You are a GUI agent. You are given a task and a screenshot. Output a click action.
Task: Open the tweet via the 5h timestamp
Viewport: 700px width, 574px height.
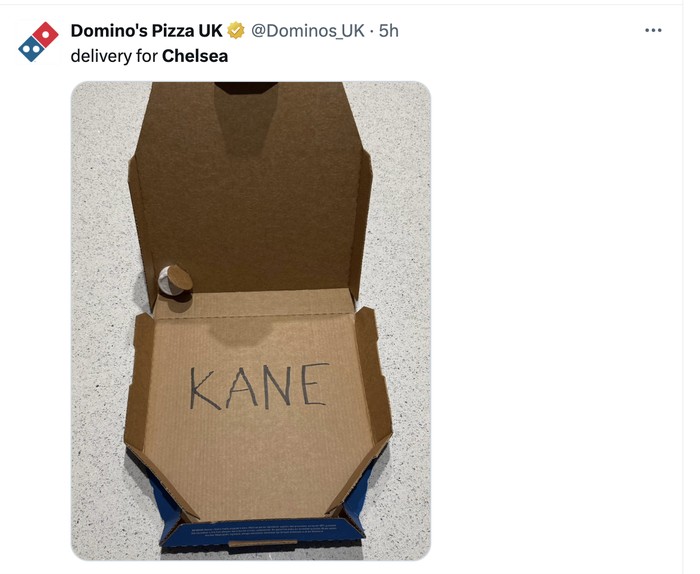(388, 31)
